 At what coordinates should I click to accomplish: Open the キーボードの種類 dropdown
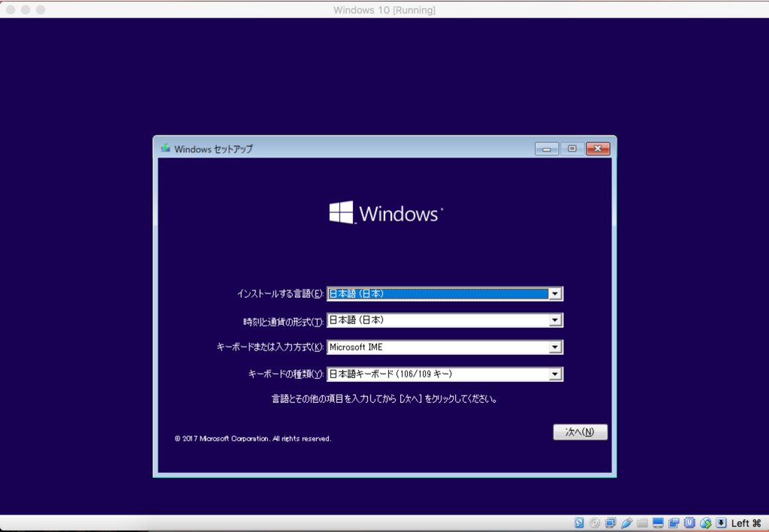pos(555,374)
